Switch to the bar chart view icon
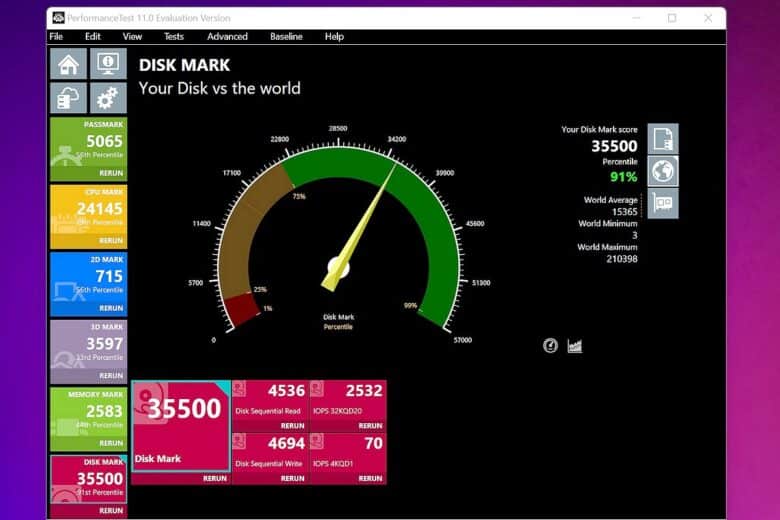This screenshot has height=520, width=780. [x=575, y=346]
